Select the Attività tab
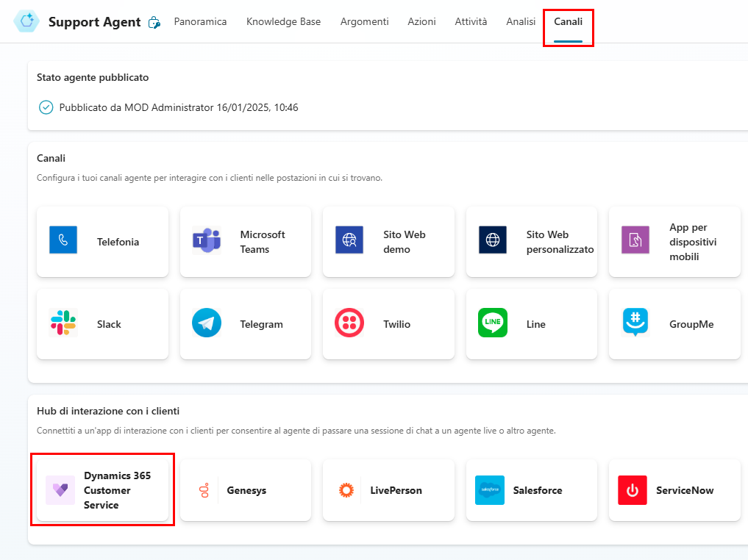748x560 pixels. click(x=471, y=21)
